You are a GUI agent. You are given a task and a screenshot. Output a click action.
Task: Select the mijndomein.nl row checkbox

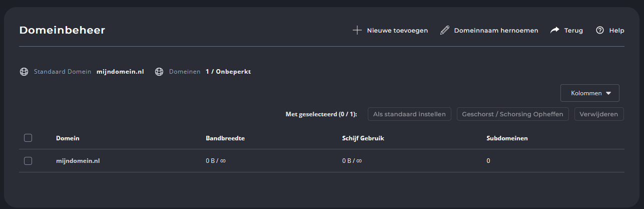[x=28, y=161]
